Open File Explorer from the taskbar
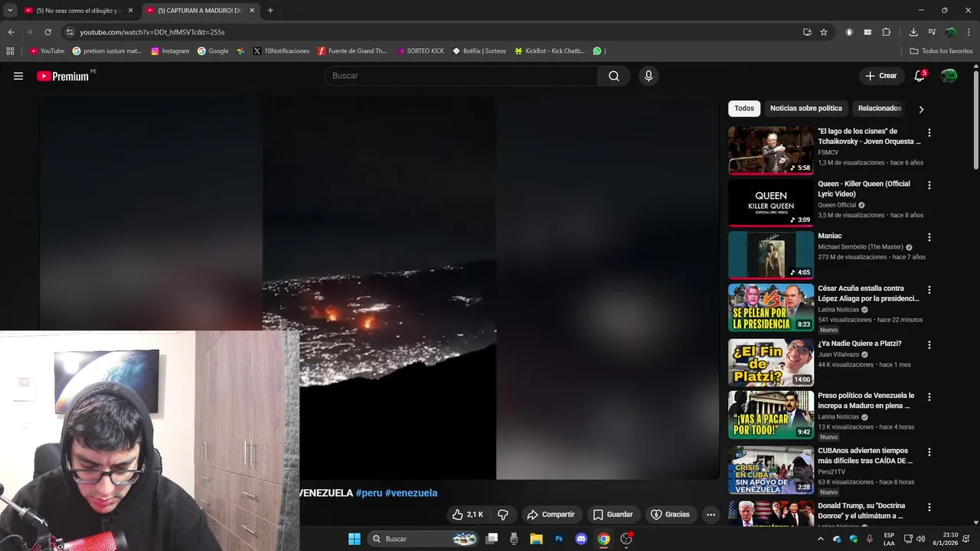The image size is (980, 551). click(x=537, y=539)
